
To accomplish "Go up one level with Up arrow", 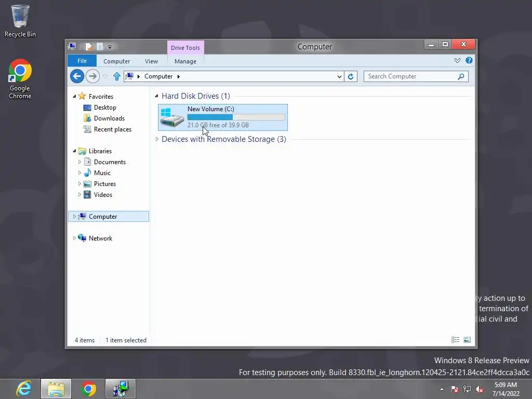I will [x=117, y=76].
